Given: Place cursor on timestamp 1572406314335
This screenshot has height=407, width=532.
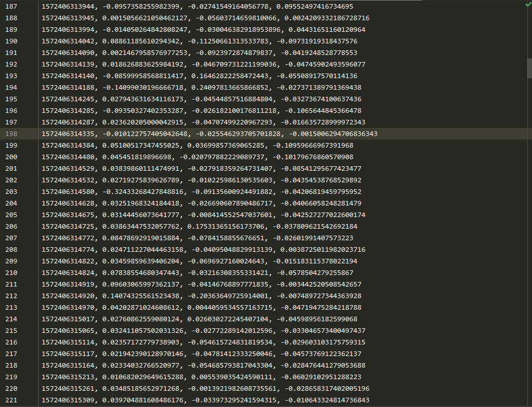Looking at the screenshot, I should [69, 134].
